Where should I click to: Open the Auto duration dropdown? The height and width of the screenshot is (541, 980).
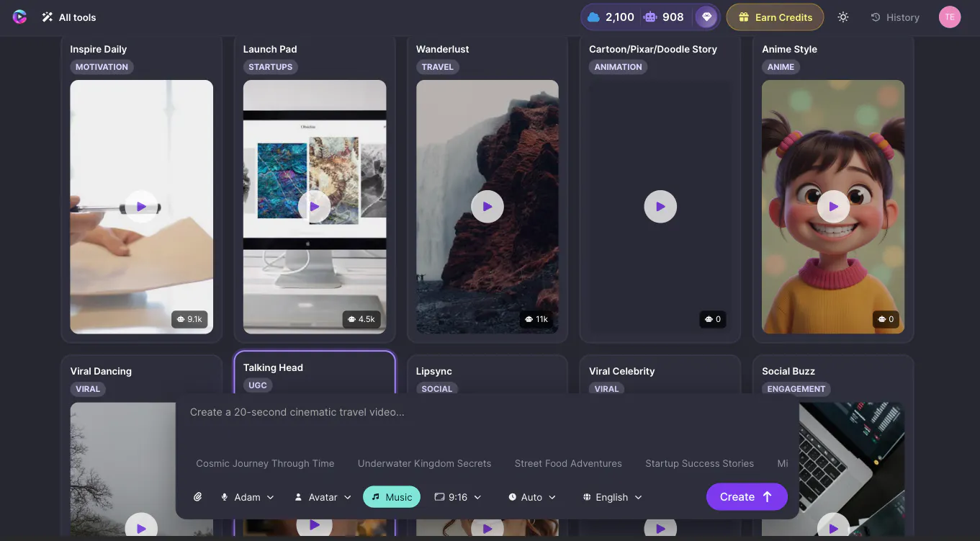tap(531, 497)
